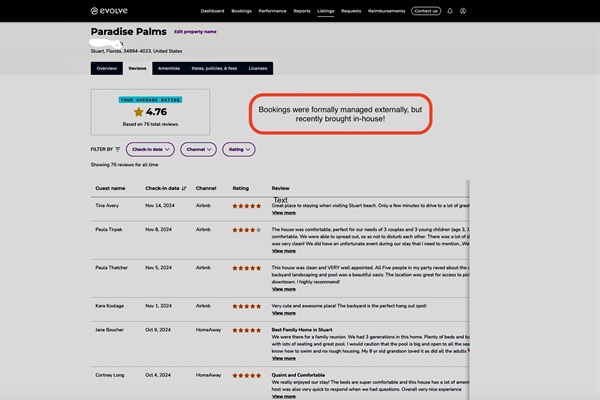Viewport: 600px width, 400px height.
Task: Go to the Licenses tab
Action: tap(258, 68)
